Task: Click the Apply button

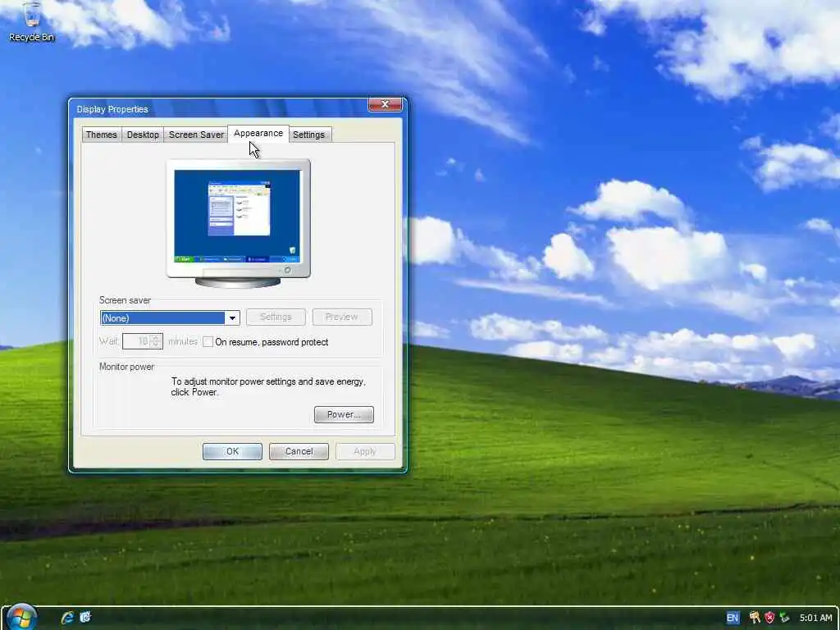Action: (x=365, y=452)
